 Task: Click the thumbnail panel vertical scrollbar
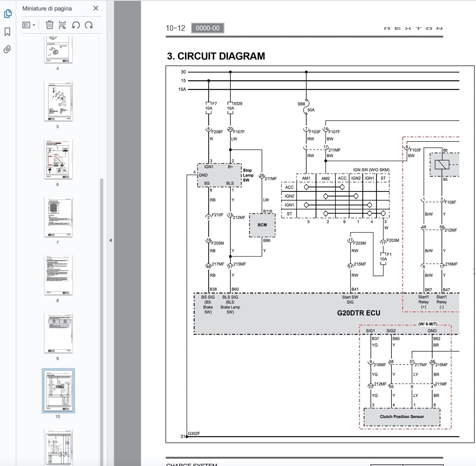pos(102,268)
